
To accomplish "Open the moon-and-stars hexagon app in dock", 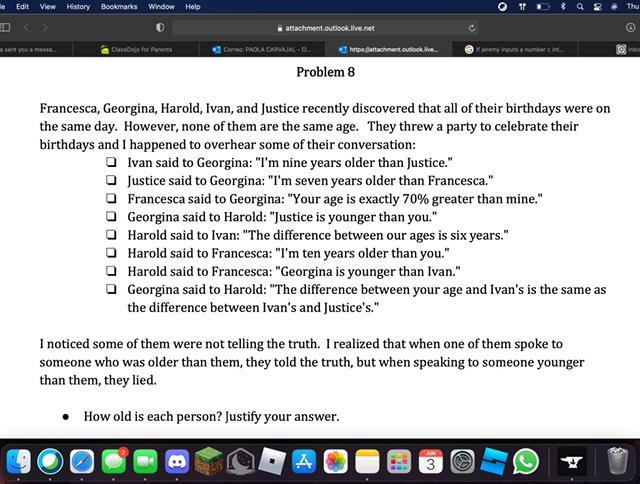I will (241, 462).
